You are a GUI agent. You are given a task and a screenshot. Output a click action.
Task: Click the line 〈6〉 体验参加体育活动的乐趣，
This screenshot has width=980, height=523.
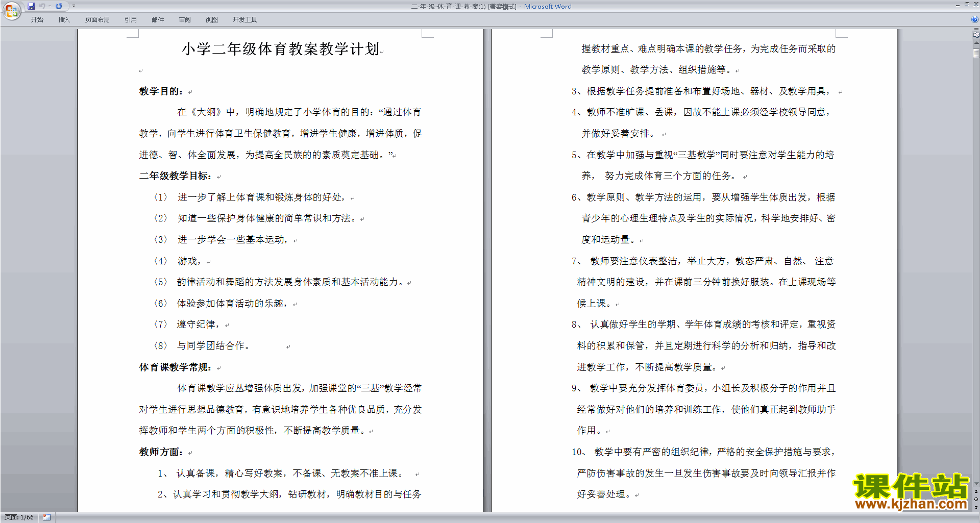click(221, 304)
